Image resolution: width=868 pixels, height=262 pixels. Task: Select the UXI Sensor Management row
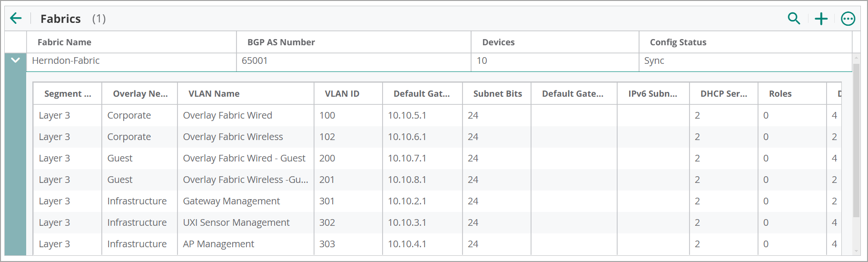(x=437, y=222)
